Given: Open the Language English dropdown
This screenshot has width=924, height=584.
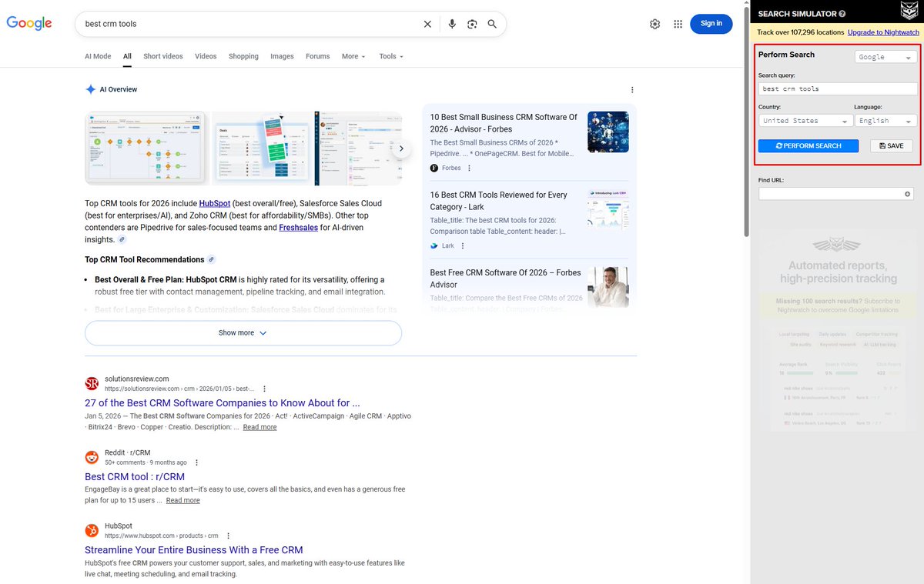Looking at the screenshot, I should (885, 121).
